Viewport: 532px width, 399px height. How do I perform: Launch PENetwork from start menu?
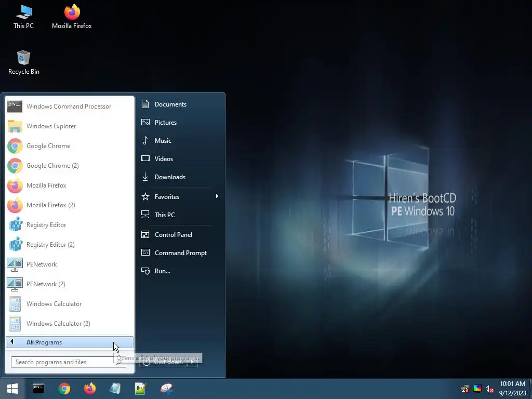pyautogui.click(x=70, y=264)
